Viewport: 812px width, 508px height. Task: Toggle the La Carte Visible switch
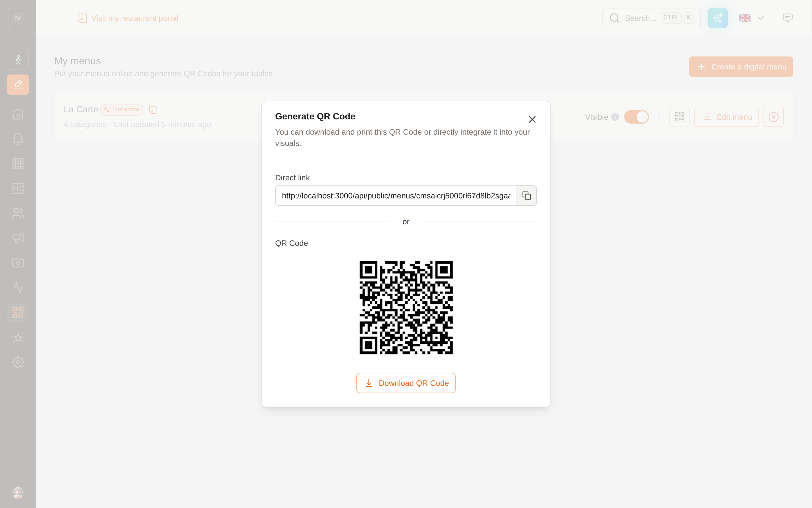click(637, 117)
